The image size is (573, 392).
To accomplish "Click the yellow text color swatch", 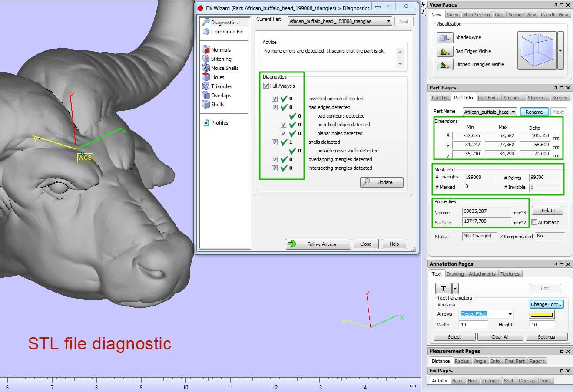I will 541,314.
